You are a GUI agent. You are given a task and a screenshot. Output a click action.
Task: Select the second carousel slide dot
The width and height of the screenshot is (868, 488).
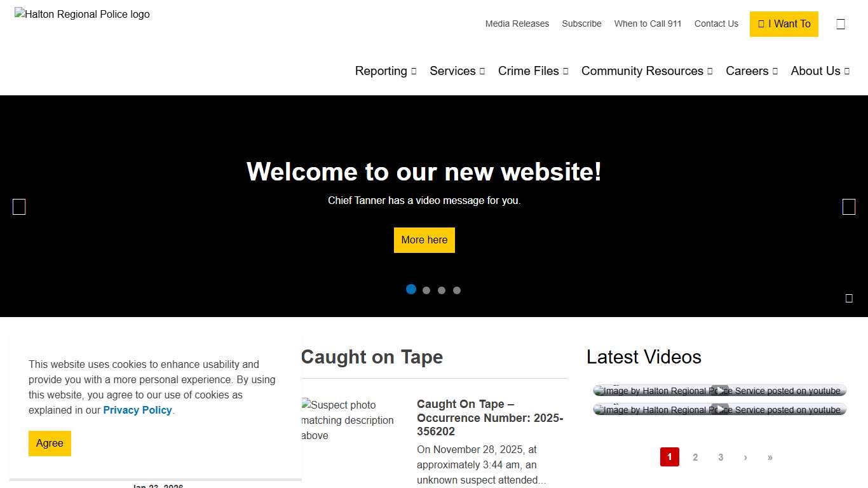[426, 290]
